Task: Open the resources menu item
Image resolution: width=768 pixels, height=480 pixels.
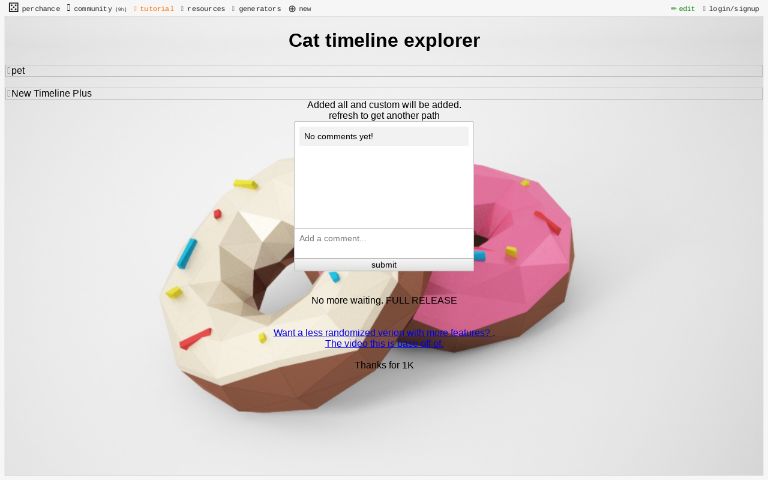Action: point(203,8)
